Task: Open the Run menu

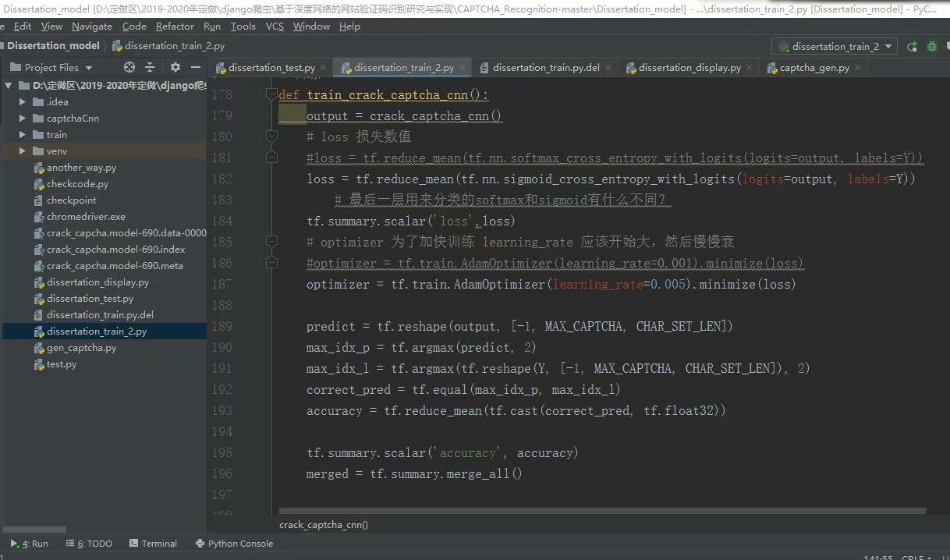Action: click(x=212, y=27)
